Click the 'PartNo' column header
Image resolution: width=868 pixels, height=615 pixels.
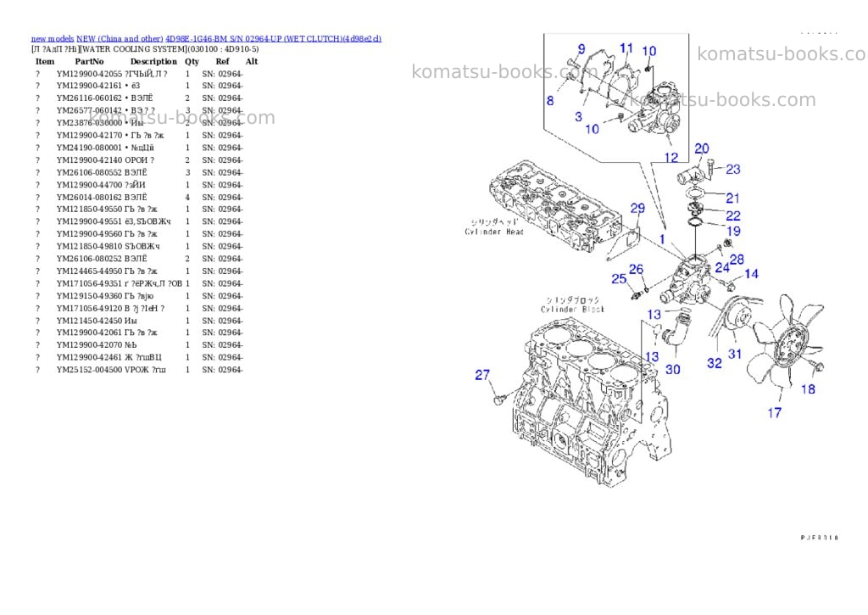(89, 61)
